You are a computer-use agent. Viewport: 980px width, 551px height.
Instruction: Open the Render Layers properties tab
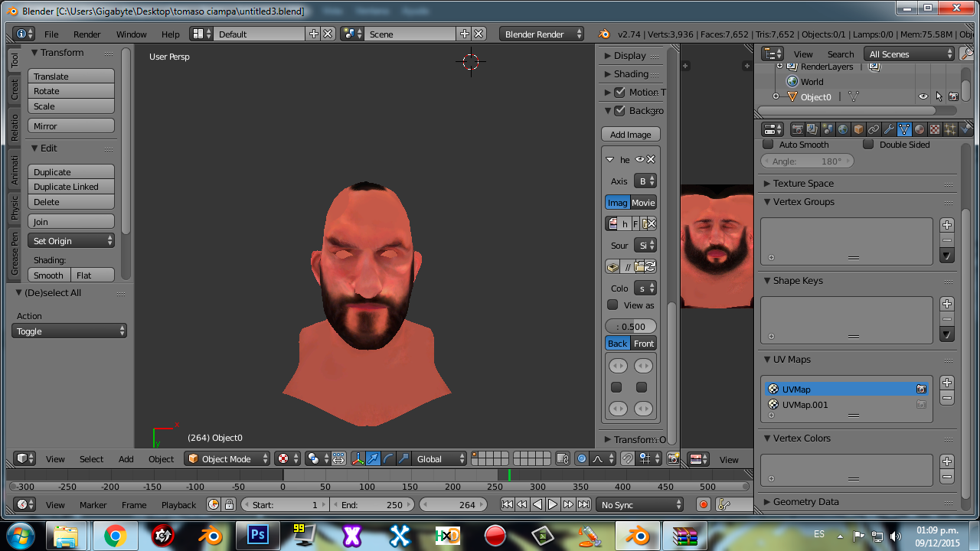812,129
